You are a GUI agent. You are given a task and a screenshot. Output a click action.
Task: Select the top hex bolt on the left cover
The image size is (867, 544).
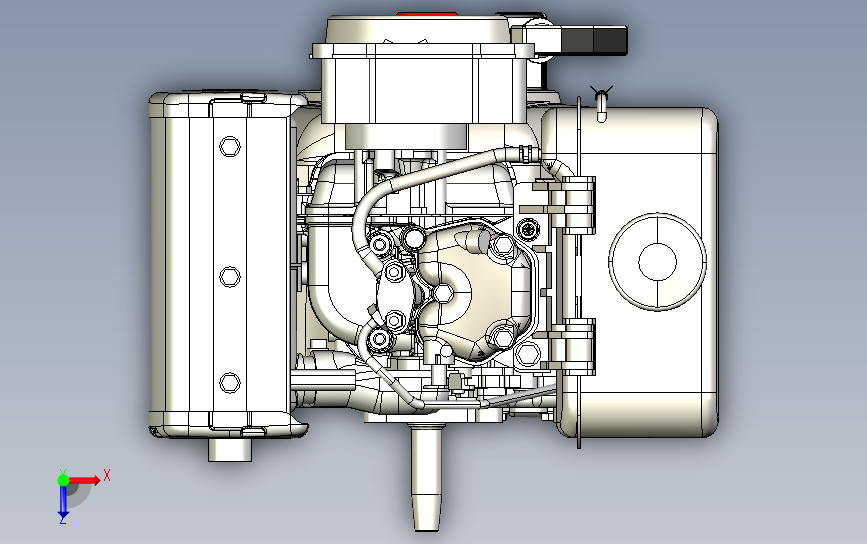coord(230,147)
